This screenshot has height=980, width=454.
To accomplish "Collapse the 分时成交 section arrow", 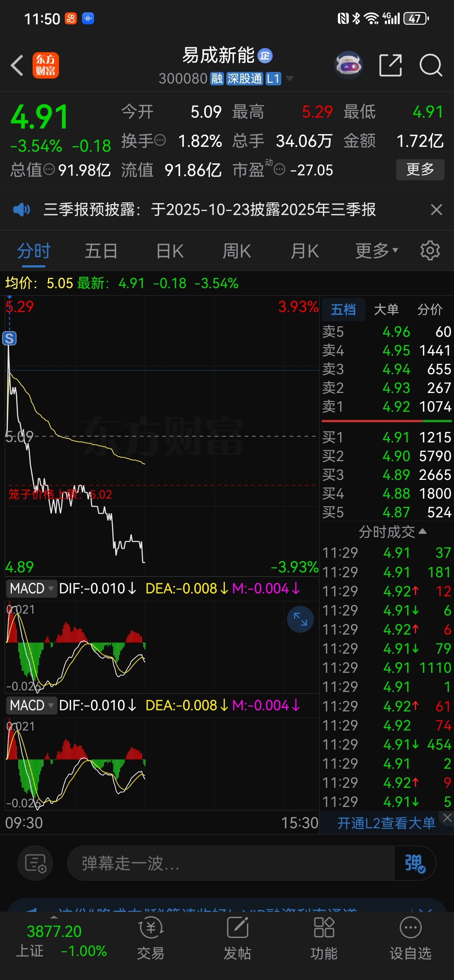I will coord(423,531).
